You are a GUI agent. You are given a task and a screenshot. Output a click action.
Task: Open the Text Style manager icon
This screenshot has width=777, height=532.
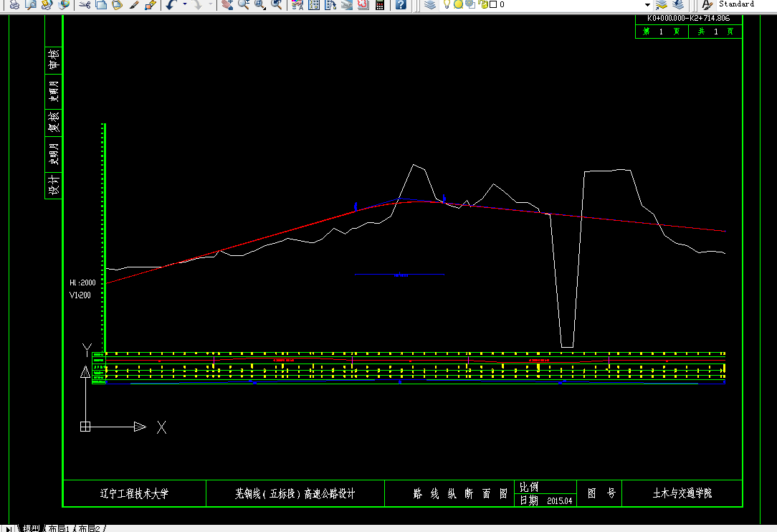tap(707, 4)
